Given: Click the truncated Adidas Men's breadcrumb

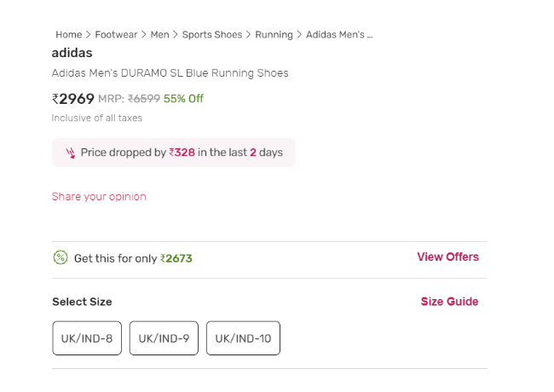Looking at the screenshot, I should coord(339,35).
